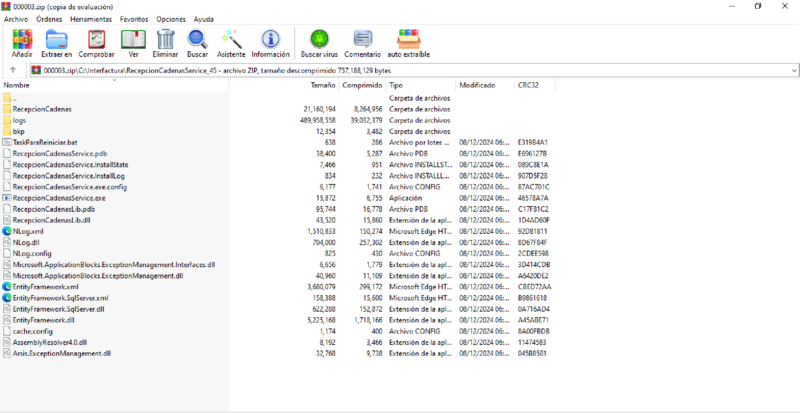Sort by CRC32 column header

pos(535,85)
